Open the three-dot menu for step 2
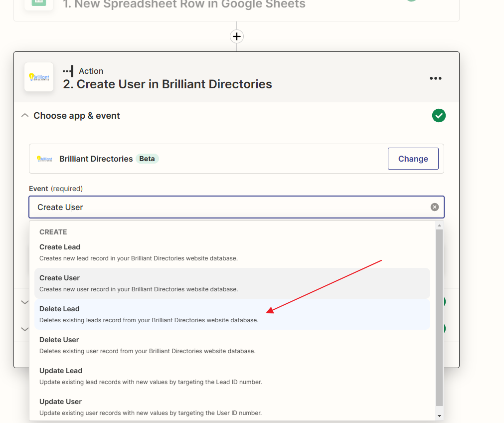This screenshot has height=423, width=504. tap(436, 78)
